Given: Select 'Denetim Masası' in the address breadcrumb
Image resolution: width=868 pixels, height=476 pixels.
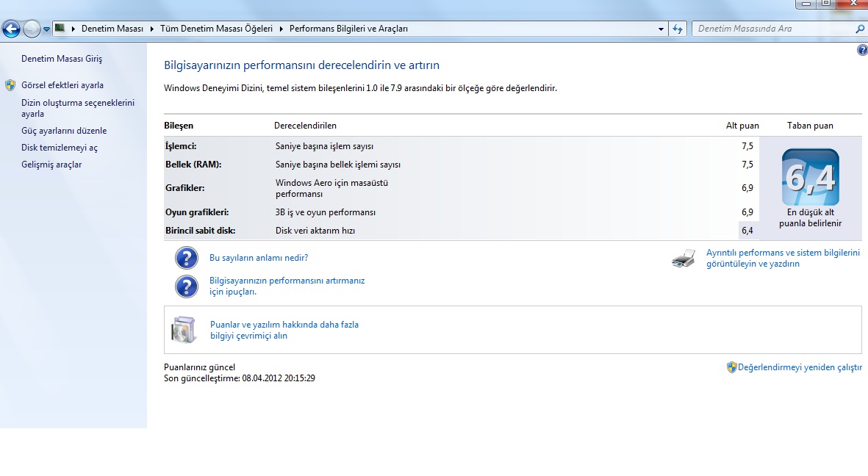Looking at the screenshot, I should [112, 29].
